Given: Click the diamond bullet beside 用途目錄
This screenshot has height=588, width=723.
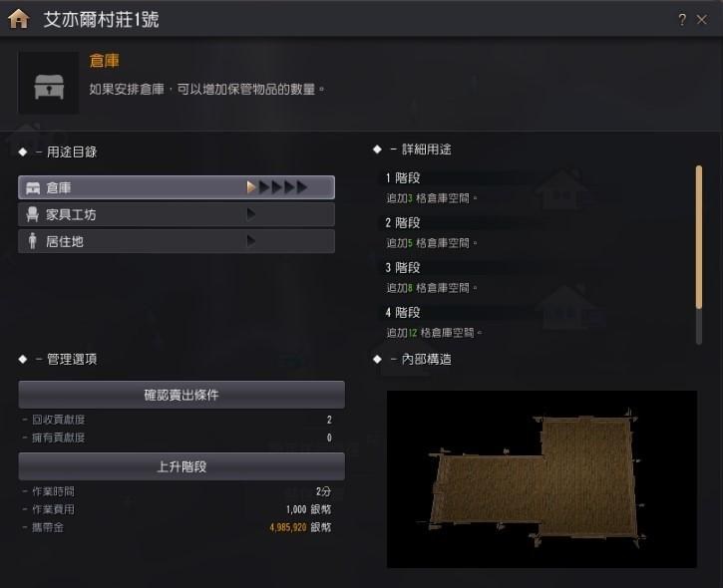Looking at the screenshot, I should [x=23, y=152].
